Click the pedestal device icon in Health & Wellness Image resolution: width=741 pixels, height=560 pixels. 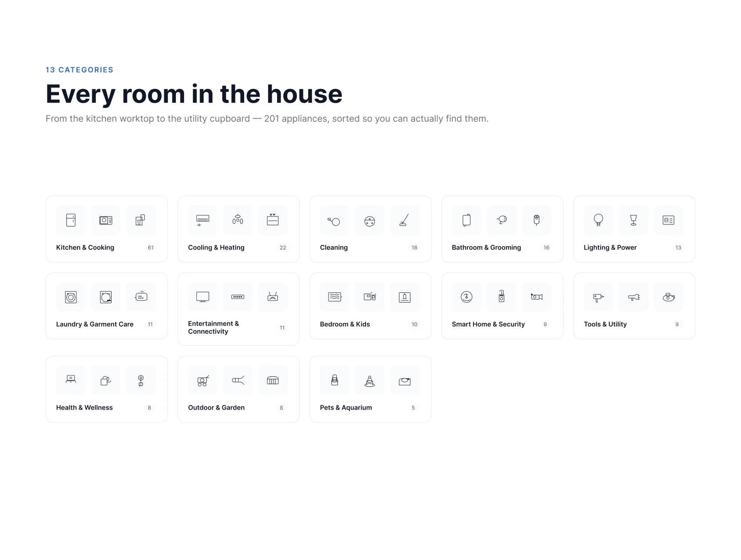[141, 380]
